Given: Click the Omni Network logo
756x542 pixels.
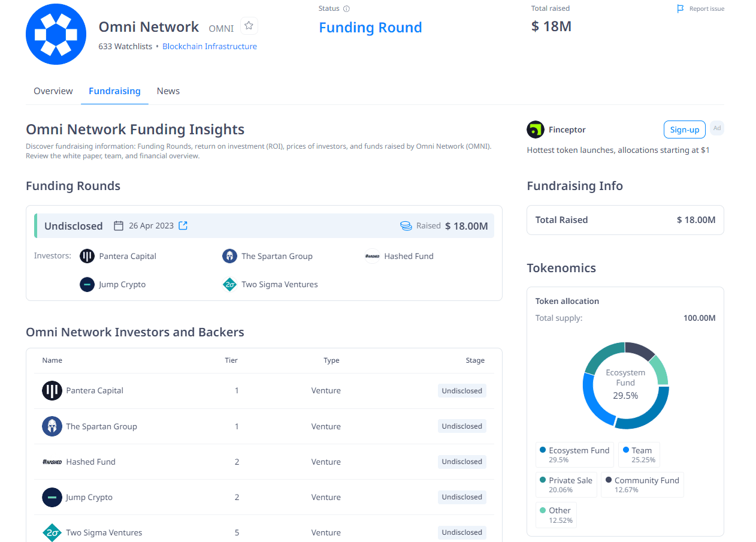Looking at the screenshot, I should click(56, 34).
